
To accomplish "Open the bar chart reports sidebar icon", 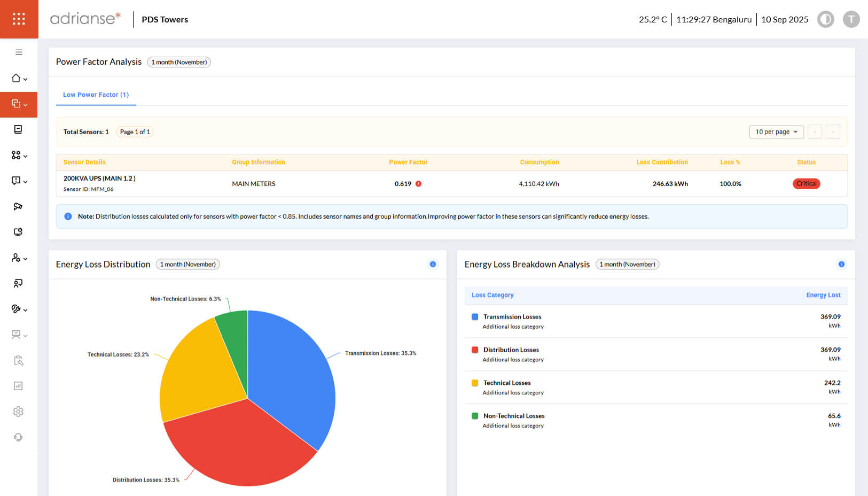I will pos(18,386).
